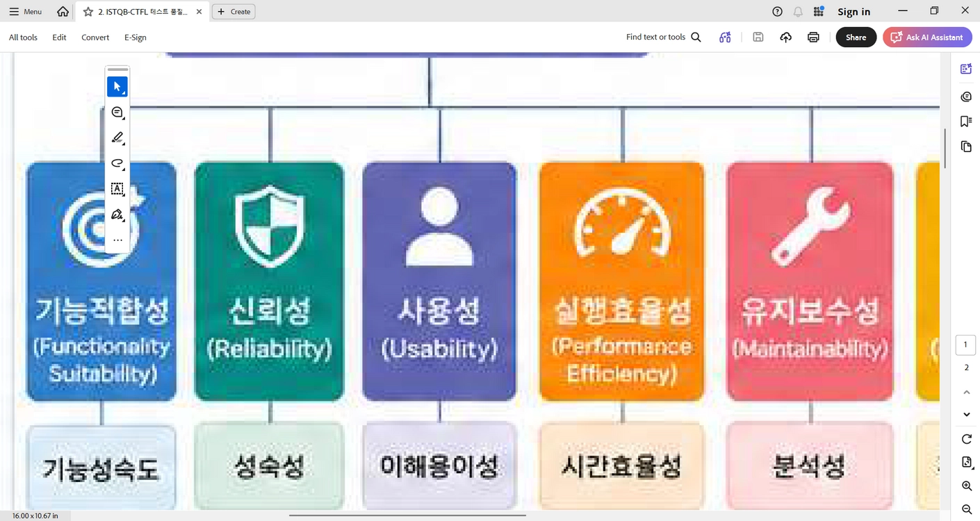Click the Create new tab button
This screenshot has width=980, height=521.
click(234, 12)
